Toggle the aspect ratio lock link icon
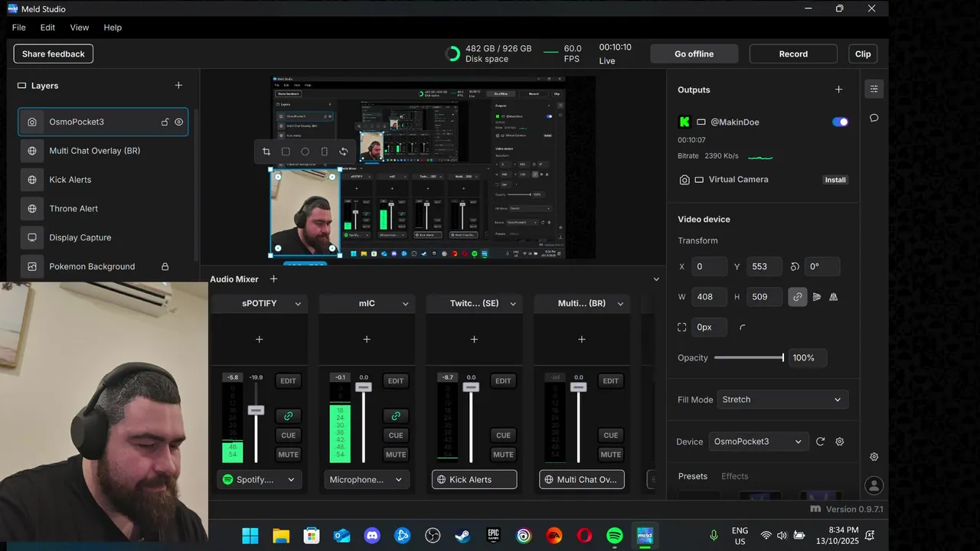 [x=798, y=297]
